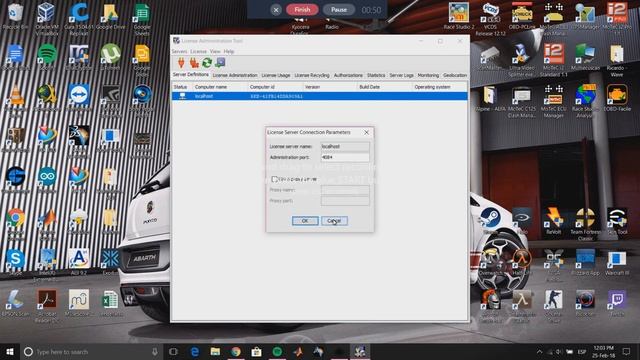Open the VCDS Release 12.12 desktop icon

point(490,19)
